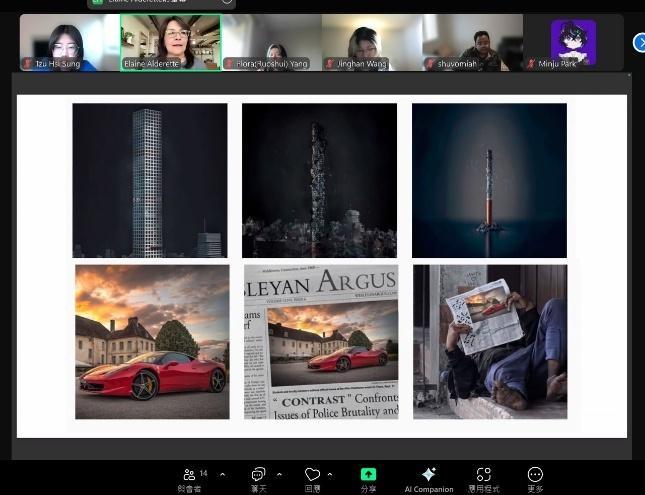The image size is (645, 495).
Task: Open the chat panel icon
Action: 258,474
